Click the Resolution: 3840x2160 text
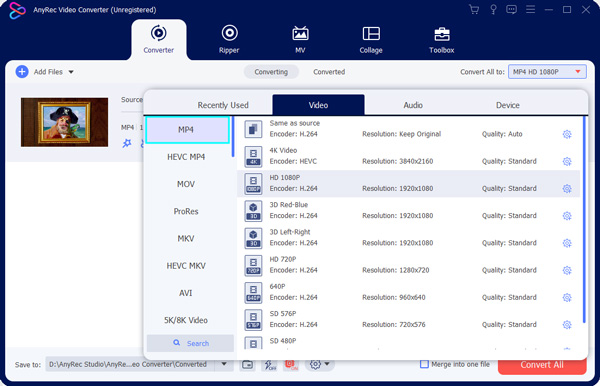 [x=398, y=161]
